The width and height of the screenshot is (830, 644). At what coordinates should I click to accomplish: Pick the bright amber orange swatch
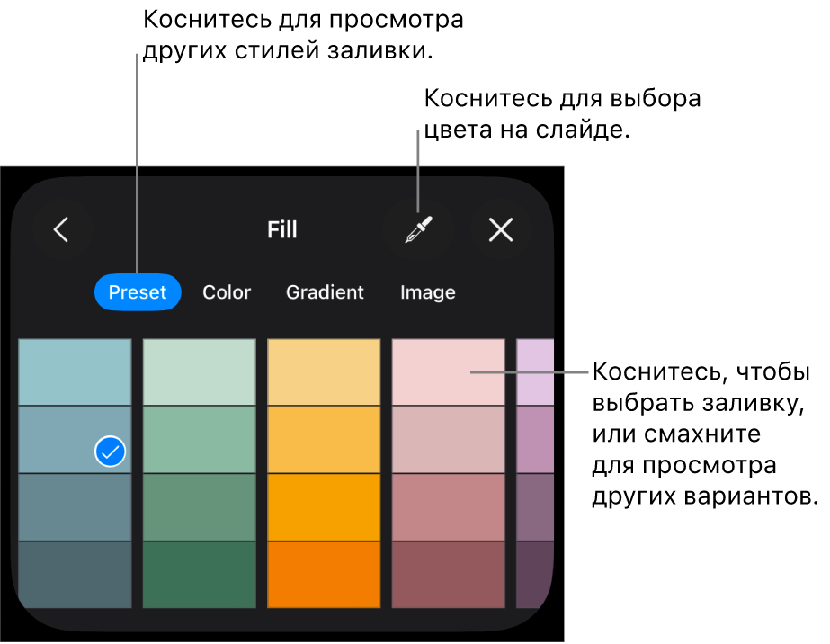click(324, 506)
